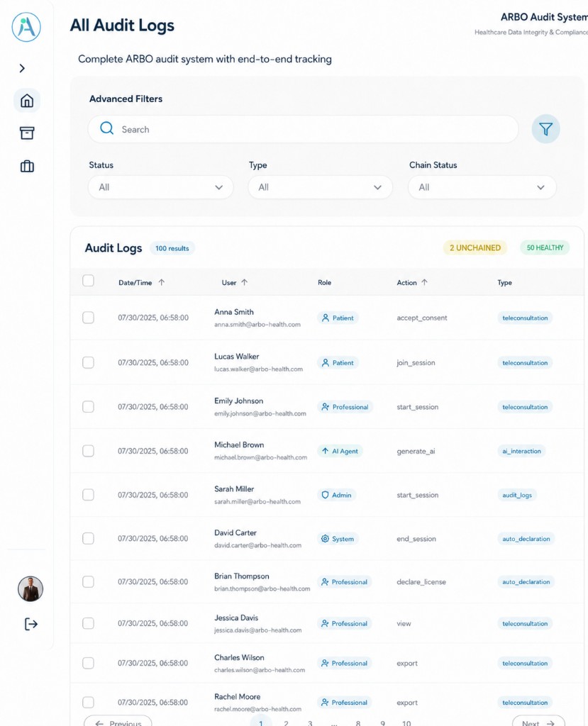This screenshot has width=588, height=726.
Task: Select page 9 in pagination
Action: pyautogui.click(x=382, y=722)
